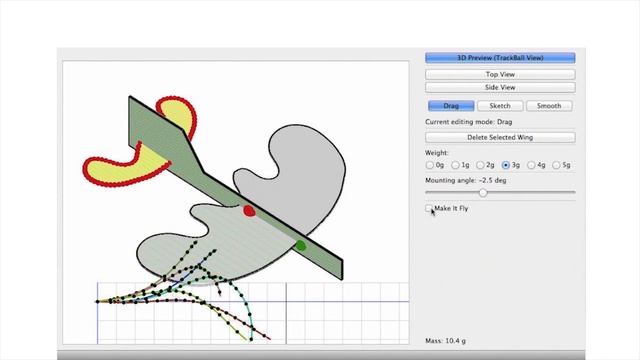Click the green marker dot on fuselage
The image size is (640, 360).
click(301, 246)
